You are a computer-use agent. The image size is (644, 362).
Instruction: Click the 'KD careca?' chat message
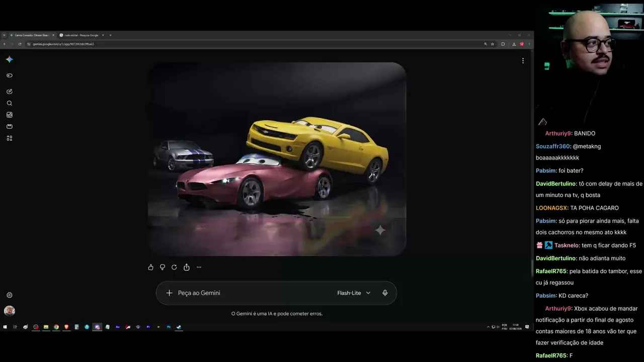coord(573,296)
